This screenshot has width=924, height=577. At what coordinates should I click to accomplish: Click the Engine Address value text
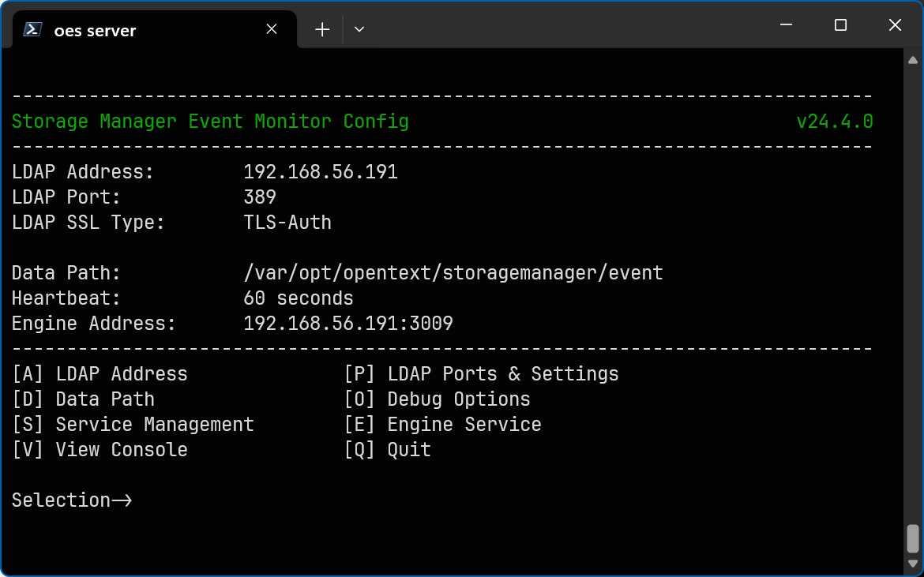point(347,323)
